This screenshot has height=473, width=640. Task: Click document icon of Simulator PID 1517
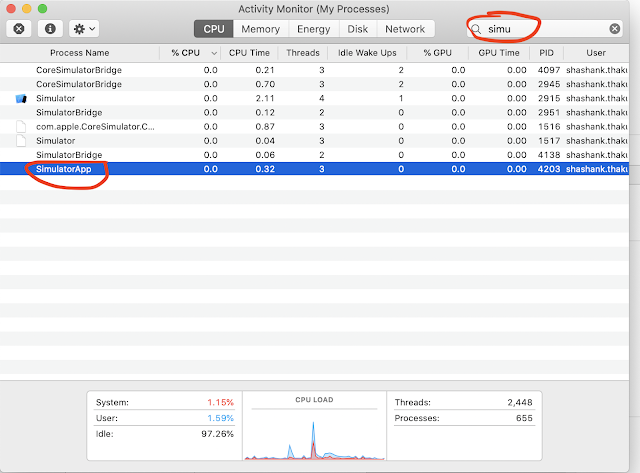[x=21, y=141]
